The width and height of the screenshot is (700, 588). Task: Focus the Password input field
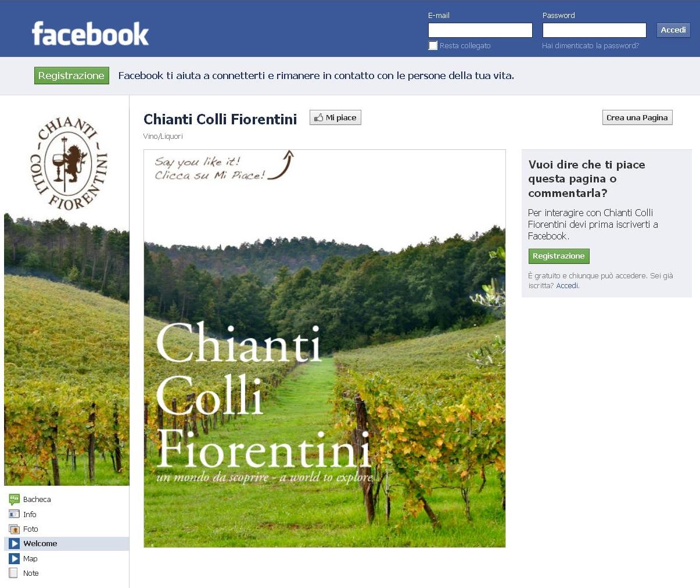coord(594,30)
